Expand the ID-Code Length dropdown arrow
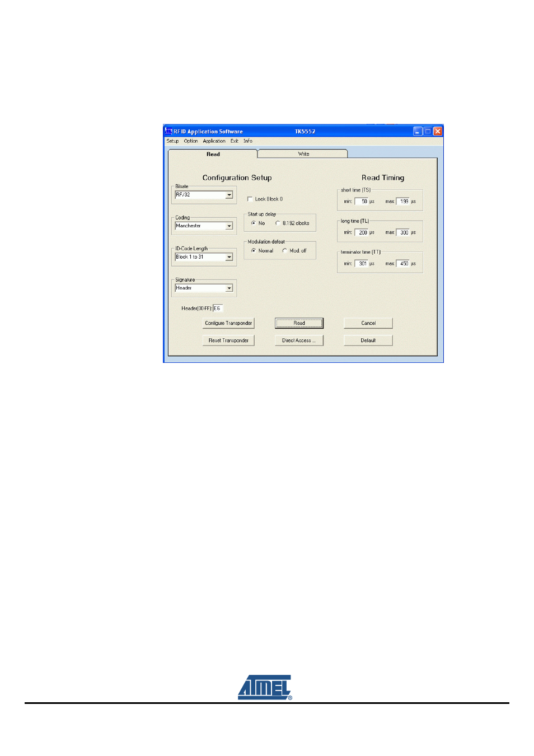This screenshot has height=756, width=534. (x=229, y=257)
